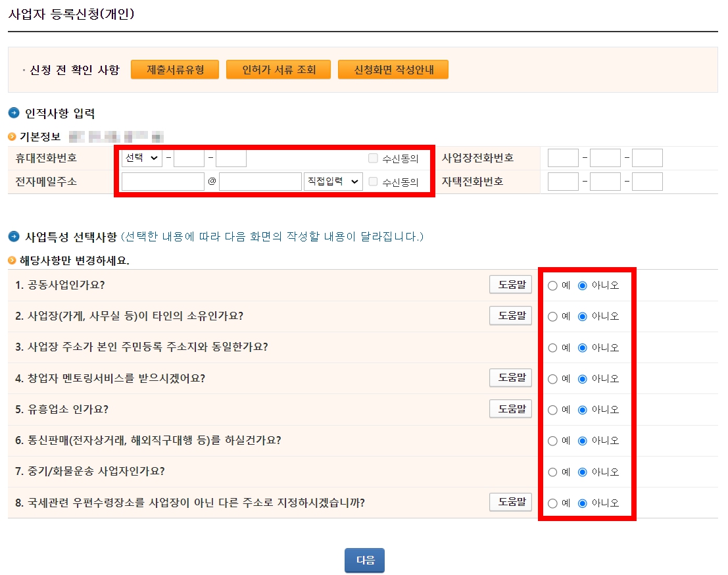Click the 제출서류유형 button
The image size is (728, 575).
174,68
